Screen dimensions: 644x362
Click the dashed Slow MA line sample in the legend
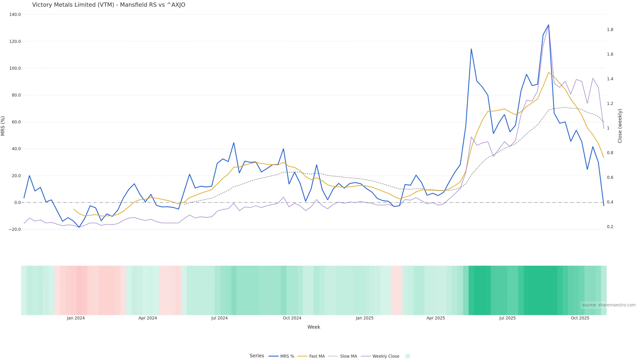[333, 356]
